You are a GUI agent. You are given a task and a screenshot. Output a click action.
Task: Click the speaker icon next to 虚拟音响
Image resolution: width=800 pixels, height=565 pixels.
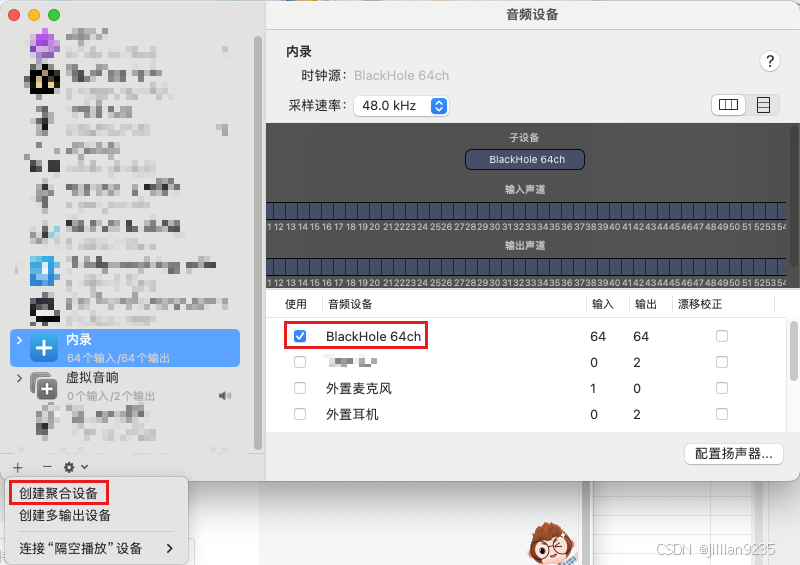[x=225, y=396]
